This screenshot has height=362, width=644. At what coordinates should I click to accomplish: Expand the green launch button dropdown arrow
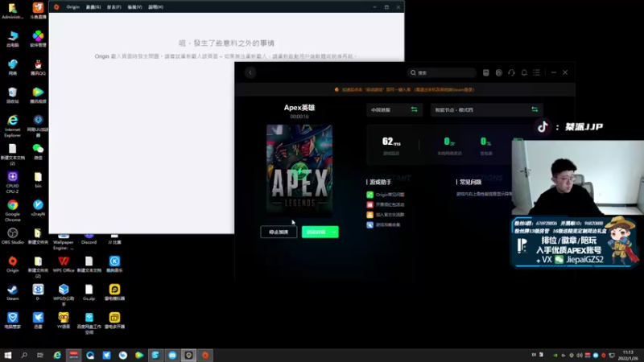[x=335, y=232]
